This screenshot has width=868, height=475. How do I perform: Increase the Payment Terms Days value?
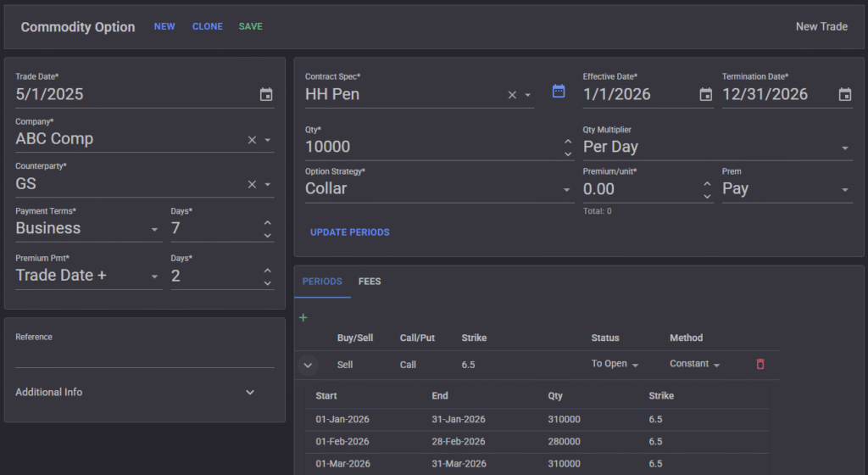click(x=267, y=222)
